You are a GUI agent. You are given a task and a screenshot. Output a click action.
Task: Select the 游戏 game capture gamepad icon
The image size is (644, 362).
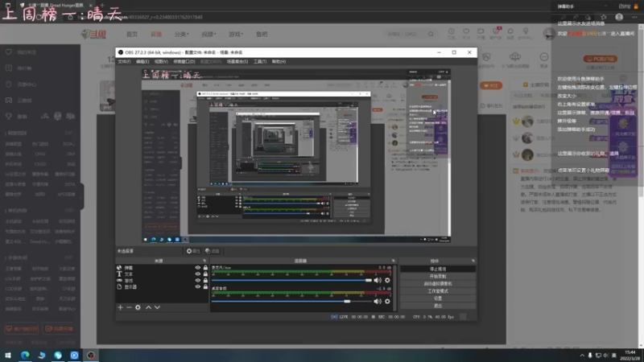click(x=119, y=280)
